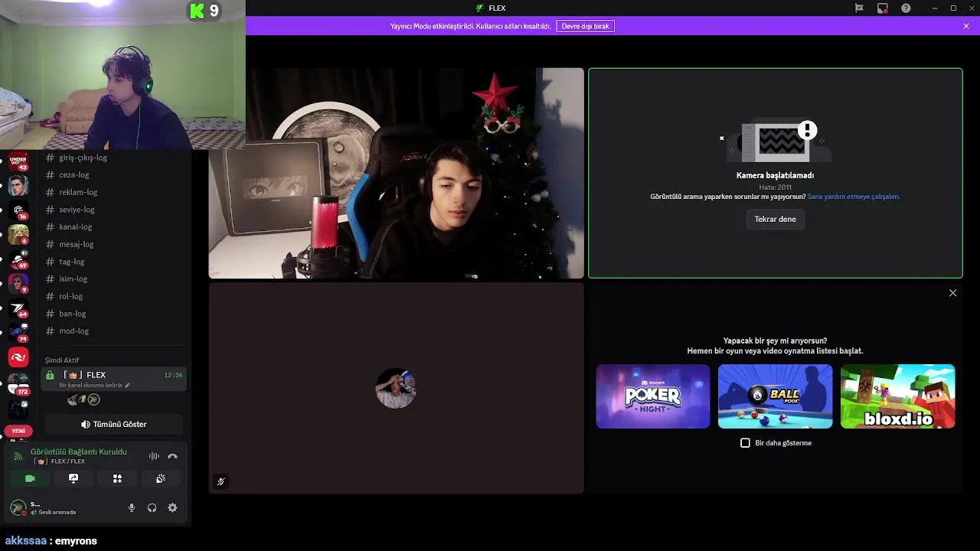Disconnect from the voice call
Viewport: 980px width, 551px height.
tap(172, 456)
